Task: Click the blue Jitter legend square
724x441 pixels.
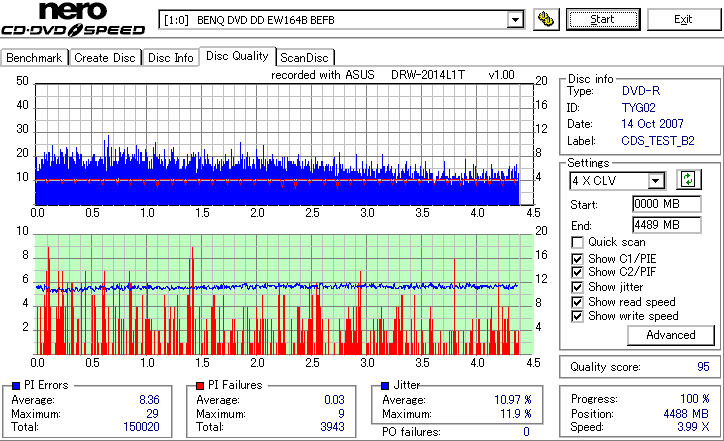Action: (385, 386)
